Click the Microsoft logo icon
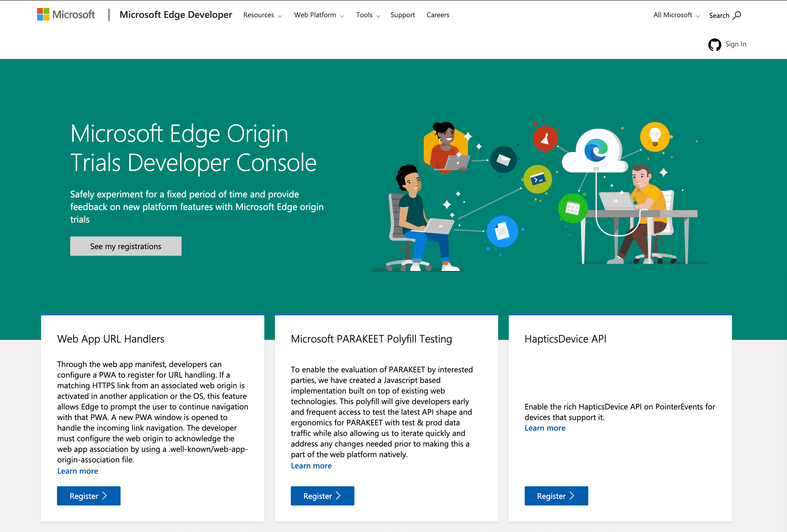 pyautogui.click(x=43, y=14)
